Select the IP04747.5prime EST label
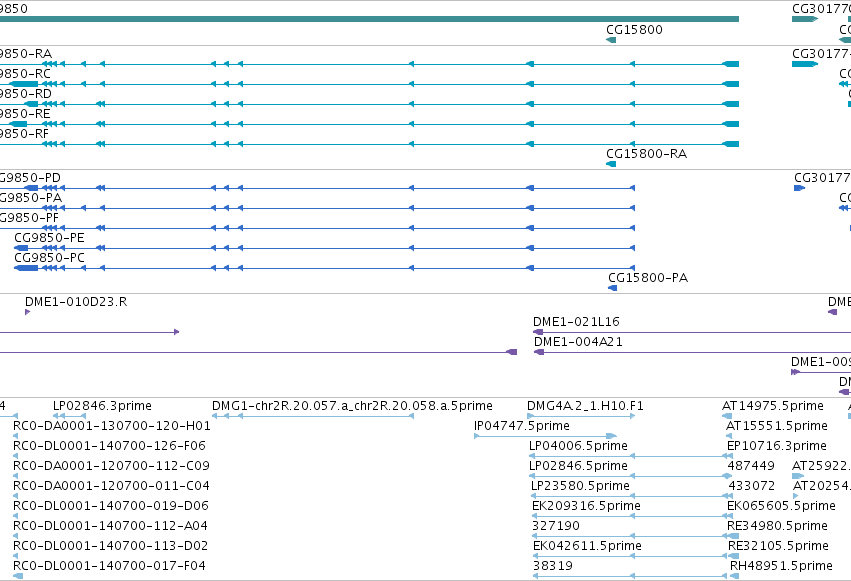The image size is (851, 581). [522, 426]
